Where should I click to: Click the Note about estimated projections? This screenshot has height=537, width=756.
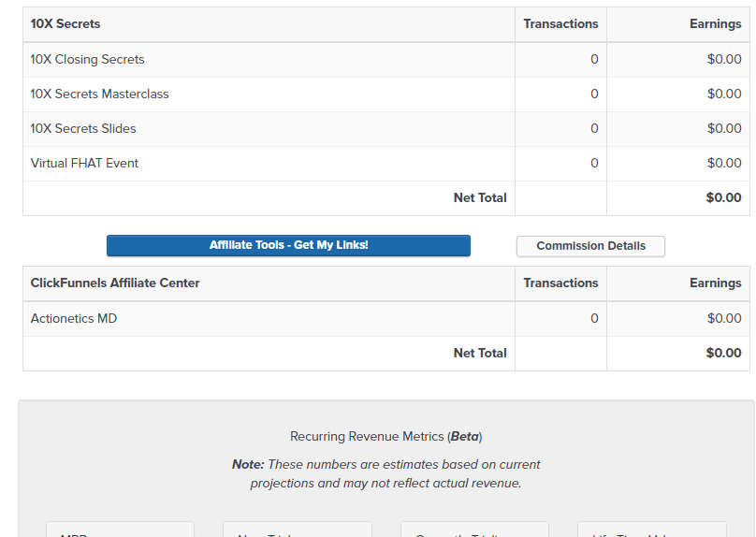(385, 474)
